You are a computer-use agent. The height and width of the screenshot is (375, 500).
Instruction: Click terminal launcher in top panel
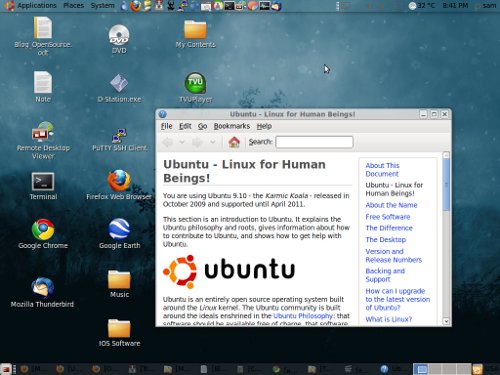229,6
